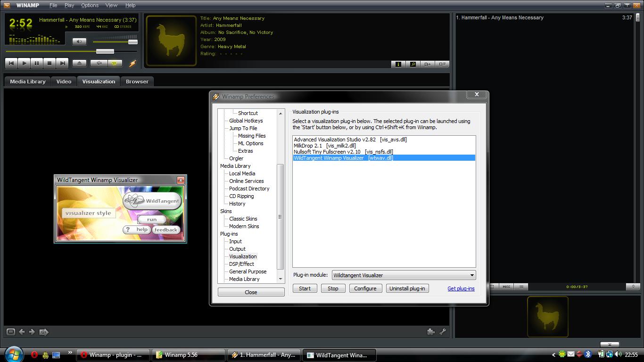Click the preferences tree scroll down arrow
Viewport: 644px width, 362px height.
[281, 279]
